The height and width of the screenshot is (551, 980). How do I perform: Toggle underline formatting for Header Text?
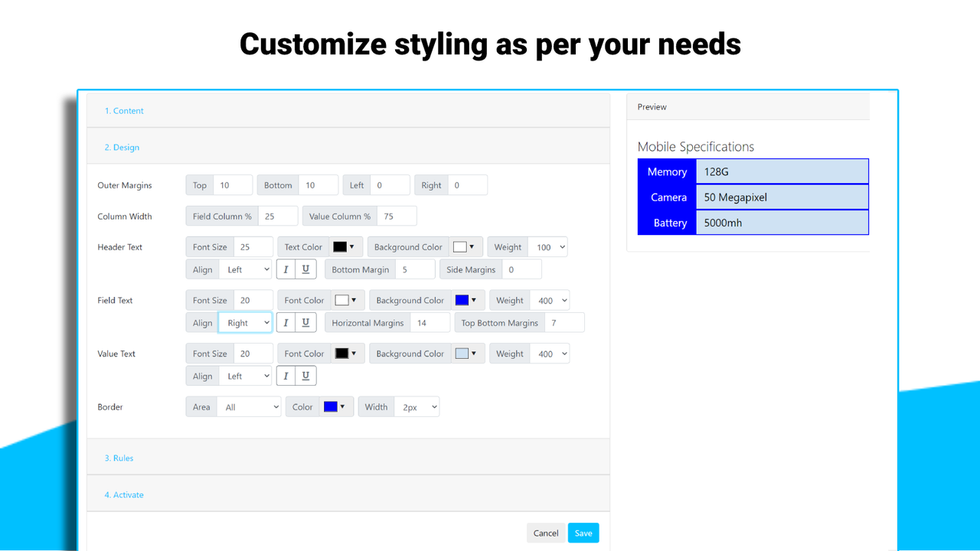click(x=305, y=269)
